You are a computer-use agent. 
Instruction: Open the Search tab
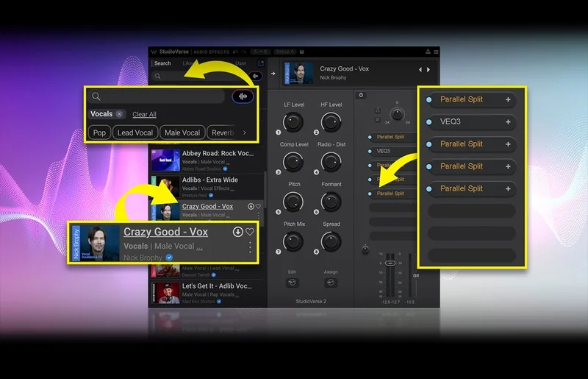pyautogui.click(x=162, y=63)
